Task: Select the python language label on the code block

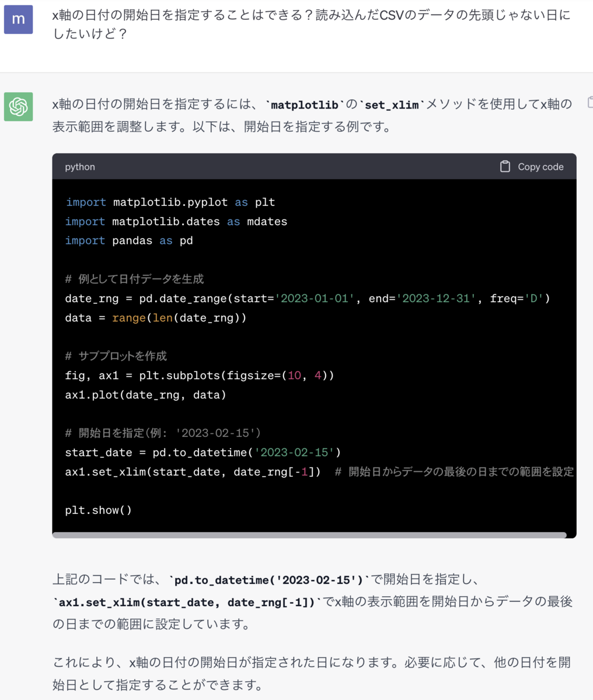Action: tap(79, 167)
